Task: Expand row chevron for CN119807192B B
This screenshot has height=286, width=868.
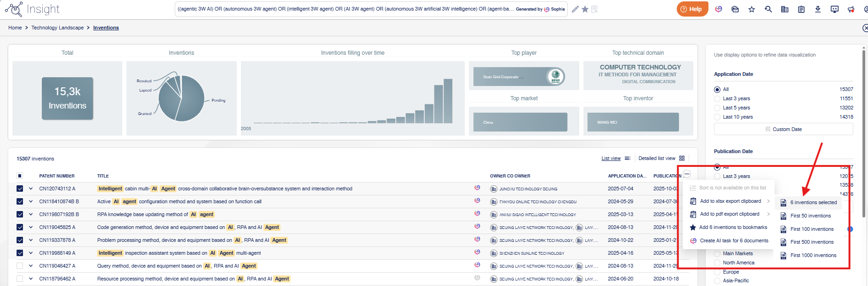Action: pyautogui.click(x=31, y=214)
